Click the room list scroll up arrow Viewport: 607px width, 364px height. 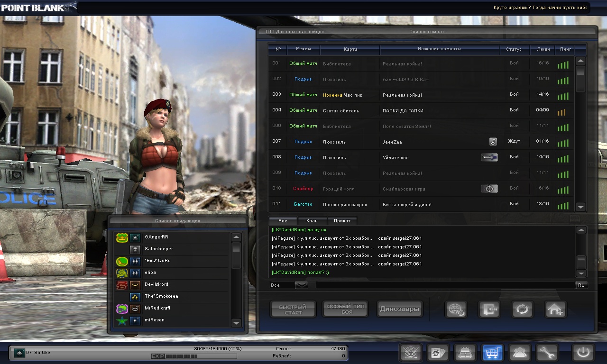(x=581, y=61)
